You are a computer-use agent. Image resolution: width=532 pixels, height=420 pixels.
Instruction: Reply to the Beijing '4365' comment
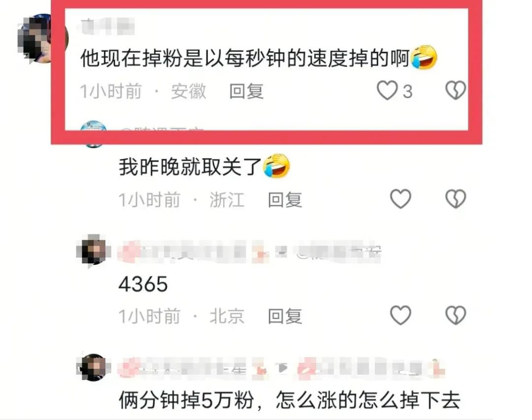click(285, 316)
